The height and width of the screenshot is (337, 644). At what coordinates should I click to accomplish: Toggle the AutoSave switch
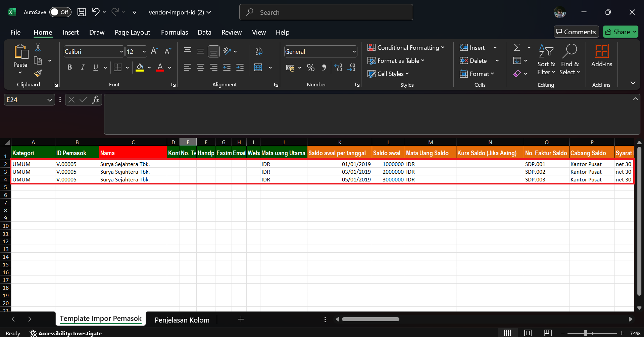coord(60,12)
